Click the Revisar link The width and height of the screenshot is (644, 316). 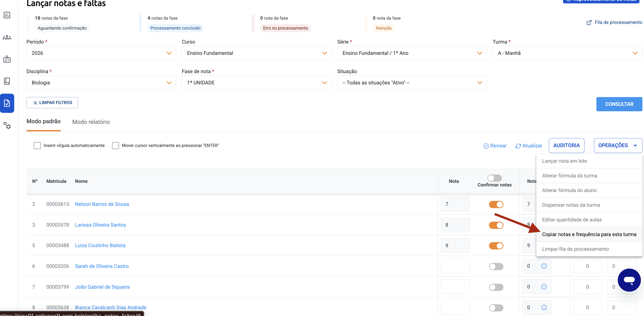pos(495,146)
